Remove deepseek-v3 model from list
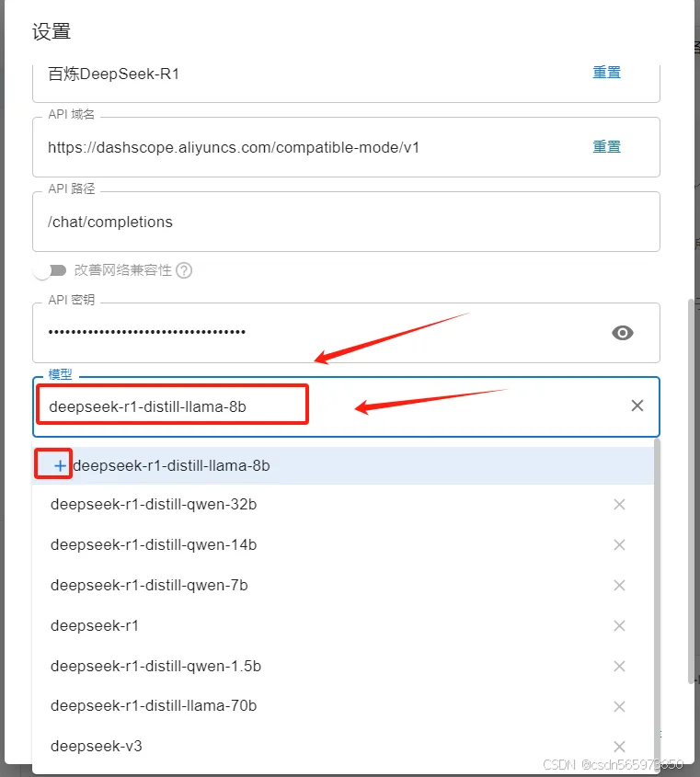 tap(619, 747)
